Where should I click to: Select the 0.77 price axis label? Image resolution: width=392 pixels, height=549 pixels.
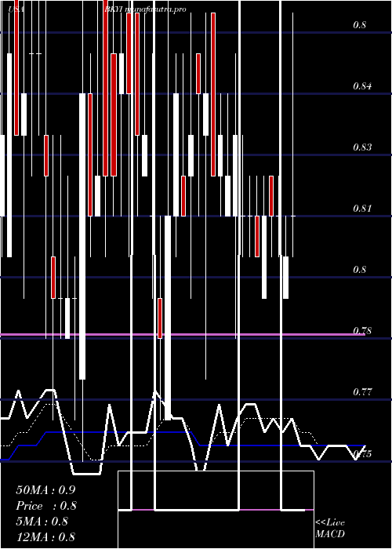[x=362, y=392]
